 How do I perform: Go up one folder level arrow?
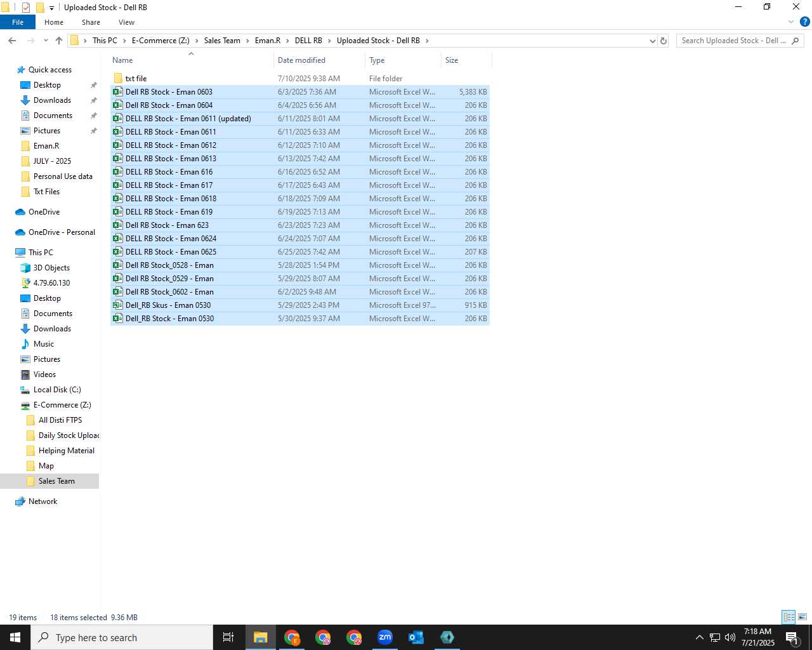[x=59, y=41]
